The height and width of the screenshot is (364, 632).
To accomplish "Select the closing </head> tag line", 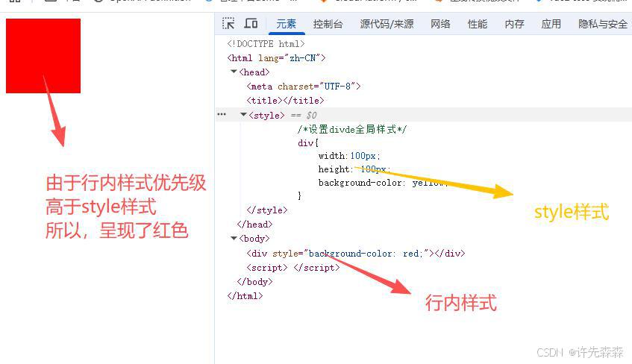I will click(254, 224).
